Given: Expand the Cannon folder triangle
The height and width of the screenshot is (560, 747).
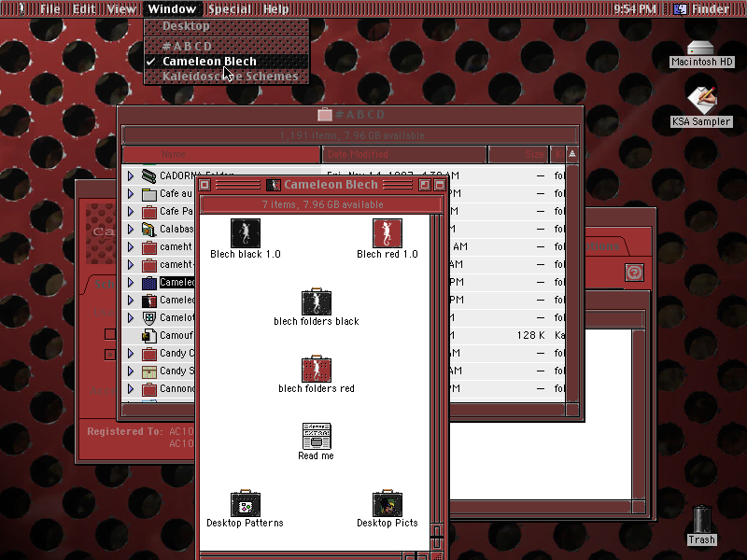Looking at the screenshot, I should point(131,389).
